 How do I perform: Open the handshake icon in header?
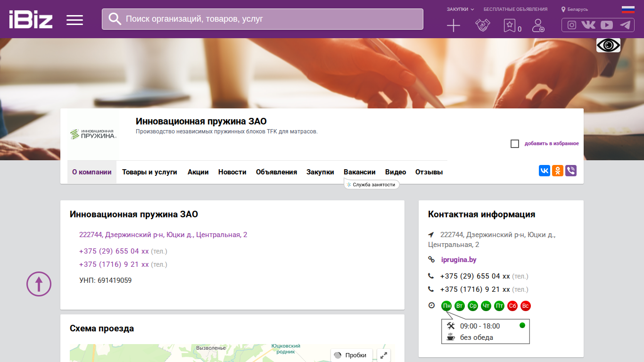coord(483,25)
